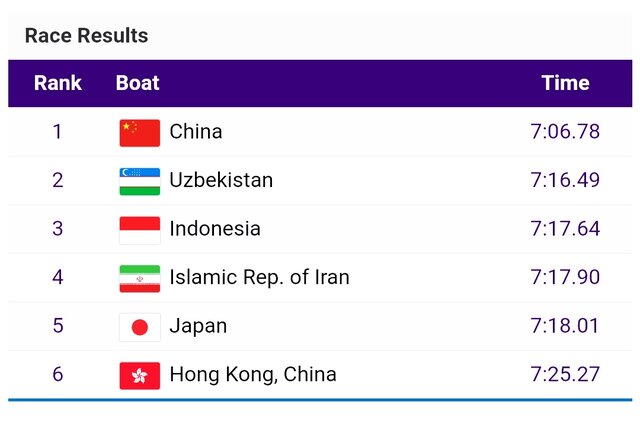Image resolution: width=640 pixels, height=434 pixels.
Task: Select Hong Kong, China team name
Action: click(x=253, y=375)
